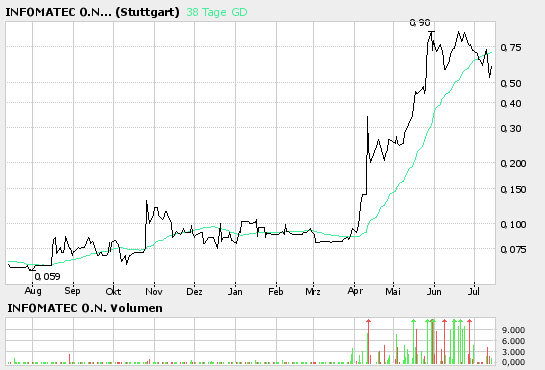Click the low value label '0,059'
545x370 pixels.
[47, 277]
